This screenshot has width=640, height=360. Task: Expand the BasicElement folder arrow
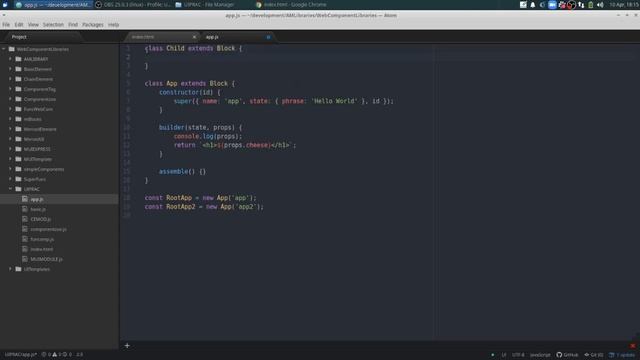point(10,69)
